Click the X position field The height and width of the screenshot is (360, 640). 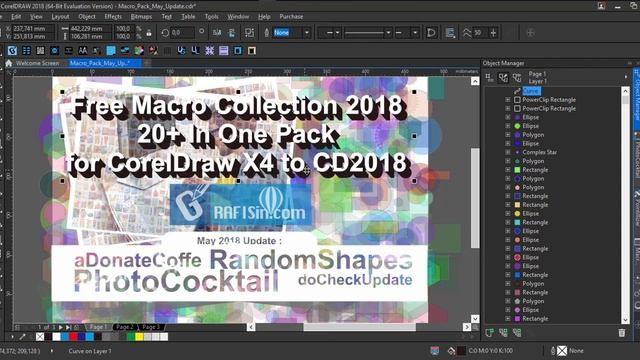(x=33, y=29)
